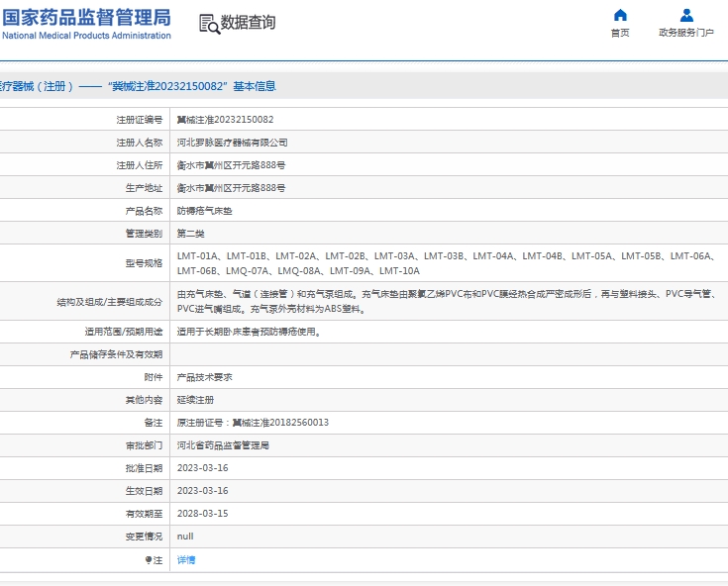
Task: Click the 附件 field label
Action: coord(154,377)
